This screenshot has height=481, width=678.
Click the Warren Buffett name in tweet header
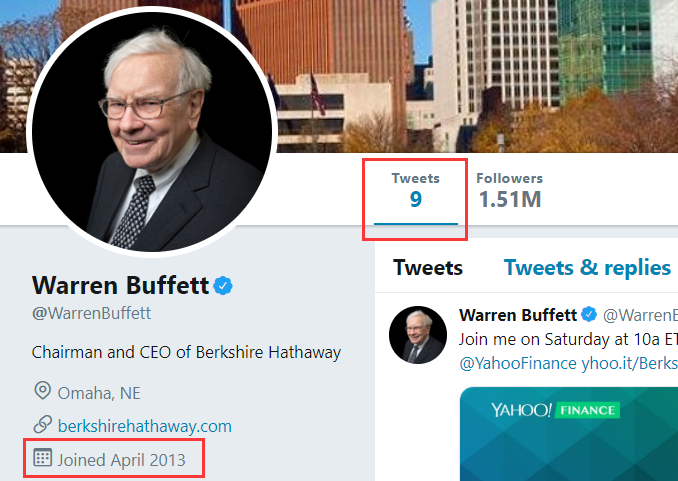point(517,315)
